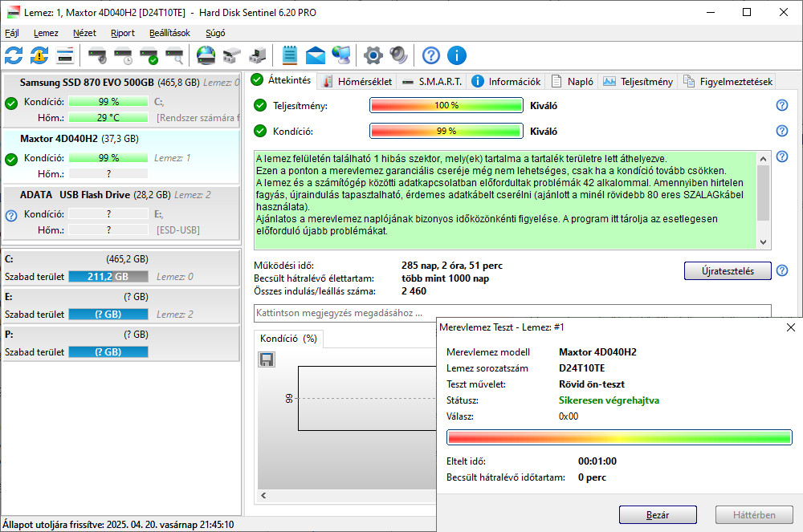Close the Merevlemez Teszt dialog
The image size is (803, 532).
tap(791, 327)
